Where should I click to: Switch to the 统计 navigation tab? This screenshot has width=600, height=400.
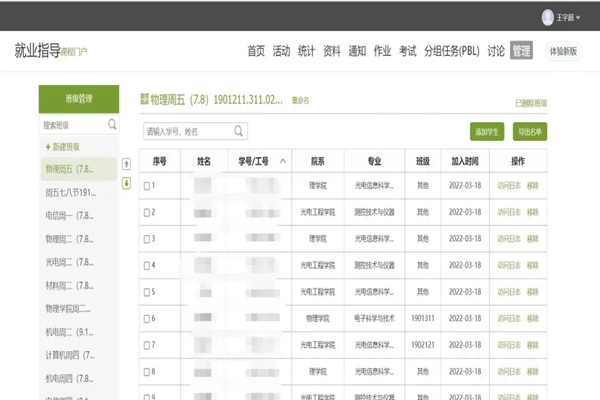point(306,51)
